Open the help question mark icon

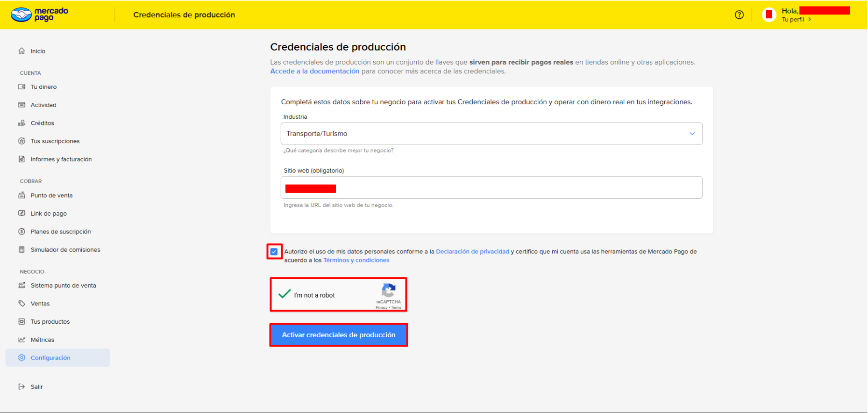(739, 14)
